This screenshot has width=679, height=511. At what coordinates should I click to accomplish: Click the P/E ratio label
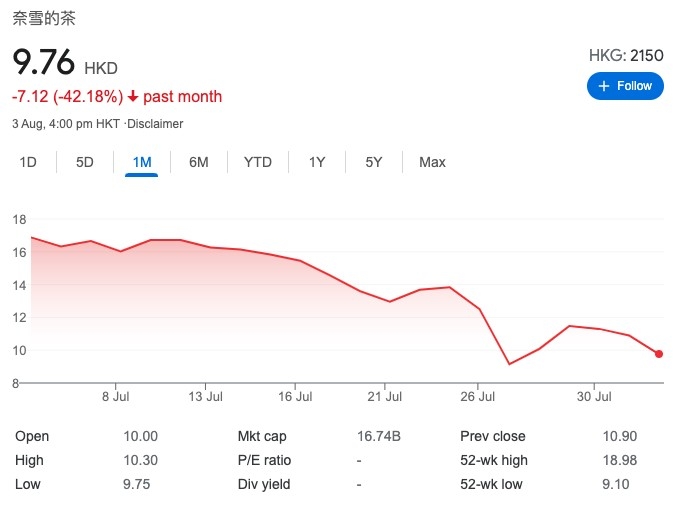pyautogui.click(x=264, y=460)
